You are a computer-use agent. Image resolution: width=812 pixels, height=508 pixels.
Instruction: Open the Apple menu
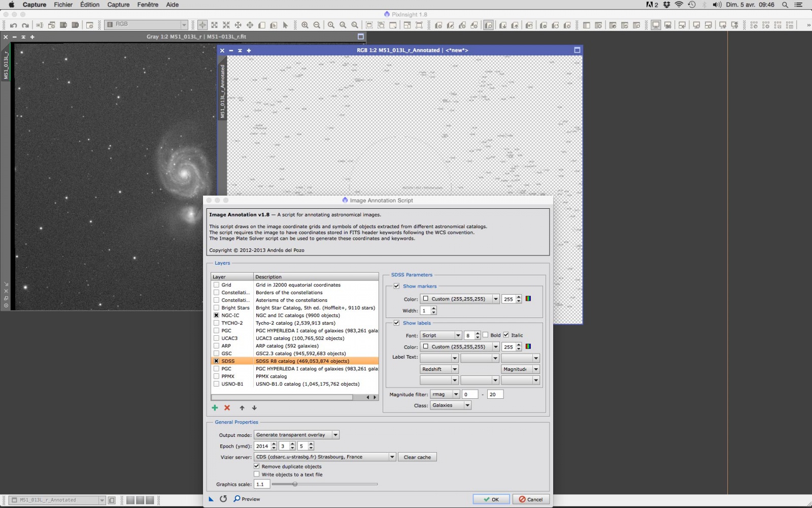11,5
